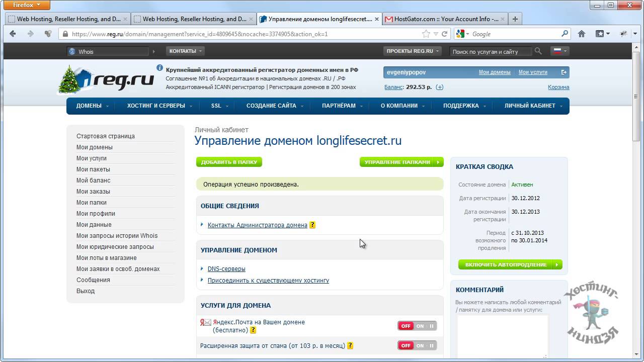The height and width of the screenshot is (362, 644).
Task: Expand the ПРОЕКТЫ REG.RU dropdown
Action: pyautogui.click(x=413, y=51)
